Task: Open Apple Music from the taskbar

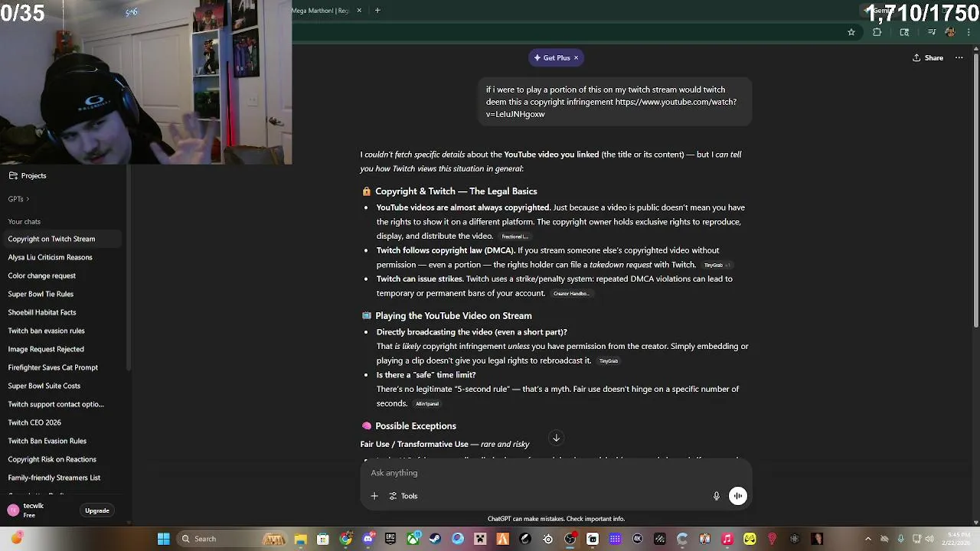Action: pyautogui.click(x=727, y=539)
